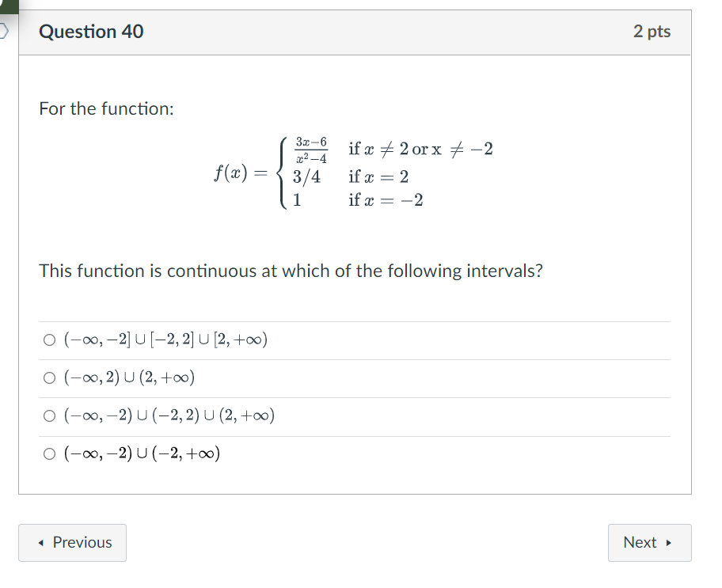This screenshot has width=722, height=588.
Task: Select the first answer option radio button
Action: [x=48, y=340]
